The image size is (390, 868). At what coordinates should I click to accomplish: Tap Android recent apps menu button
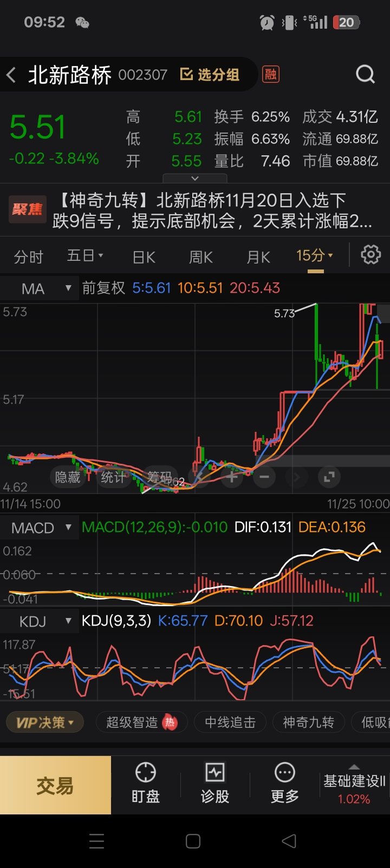pos(96,841)
